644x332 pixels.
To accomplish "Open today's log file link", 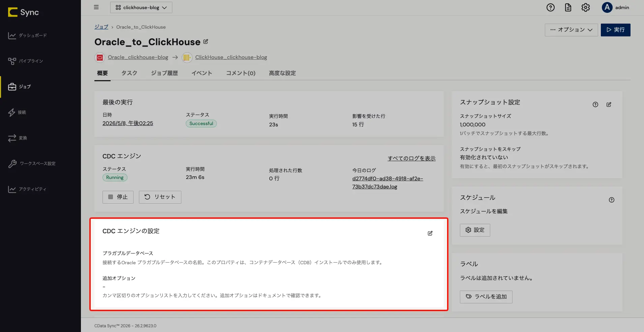I will 388,183.
